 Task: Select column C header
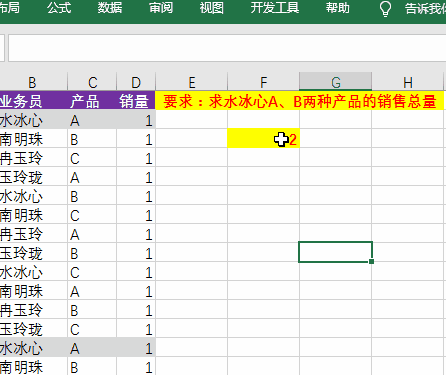(92, 82)
